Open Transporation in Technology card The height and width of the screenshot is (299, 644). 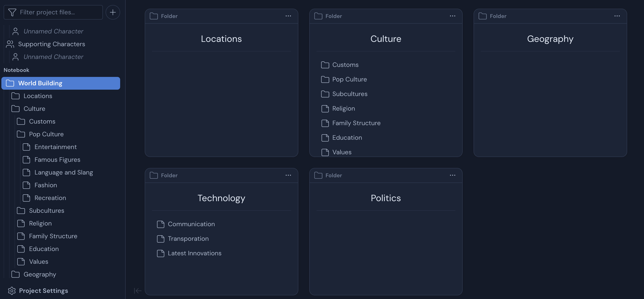188,238
